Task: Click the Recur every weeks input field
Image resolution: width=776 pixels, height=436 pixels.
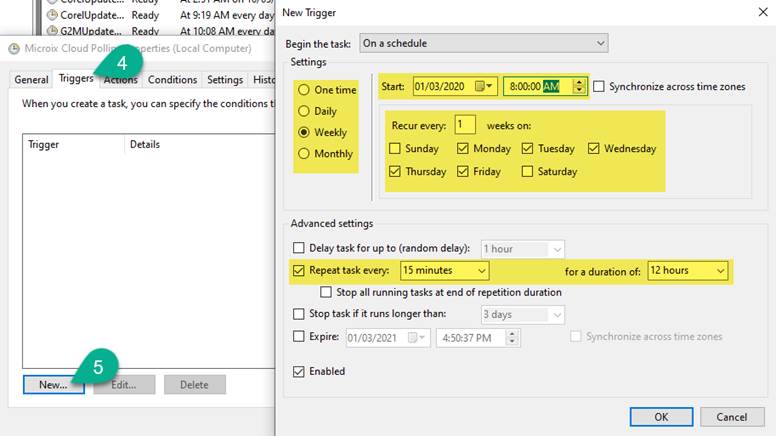Action: (x=464, y=125)
